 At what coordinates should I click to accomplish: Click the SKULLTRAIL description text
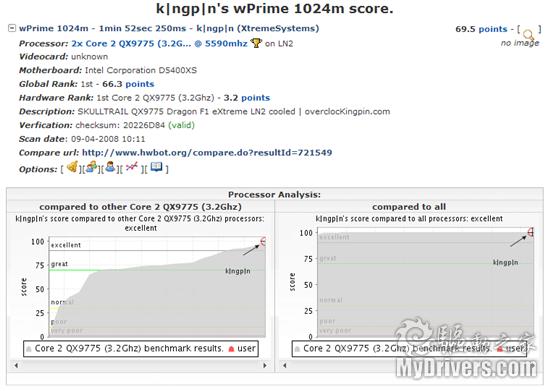[234, 112]
